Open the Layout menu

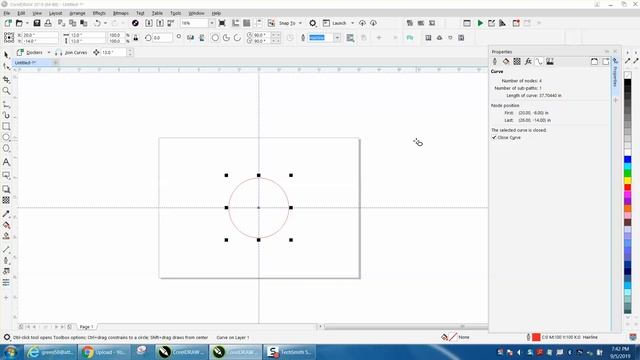tap(56, 13)
